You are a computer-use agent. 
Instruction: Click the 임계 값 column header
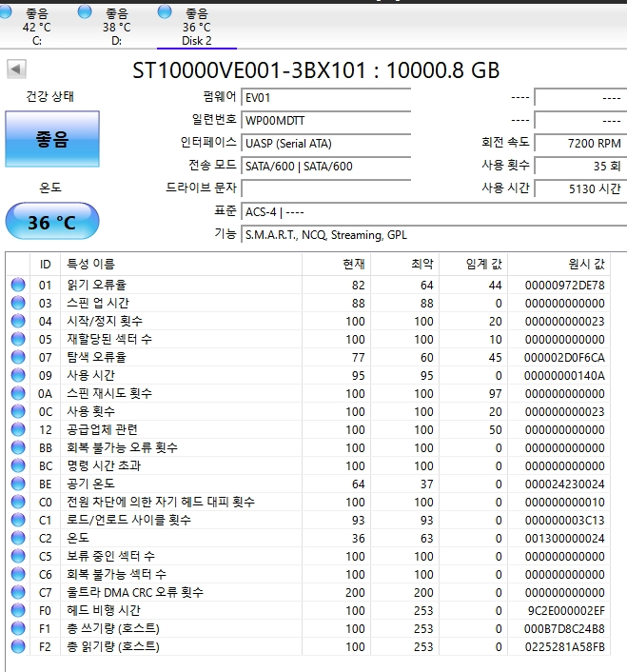click(x=473, y=264)
